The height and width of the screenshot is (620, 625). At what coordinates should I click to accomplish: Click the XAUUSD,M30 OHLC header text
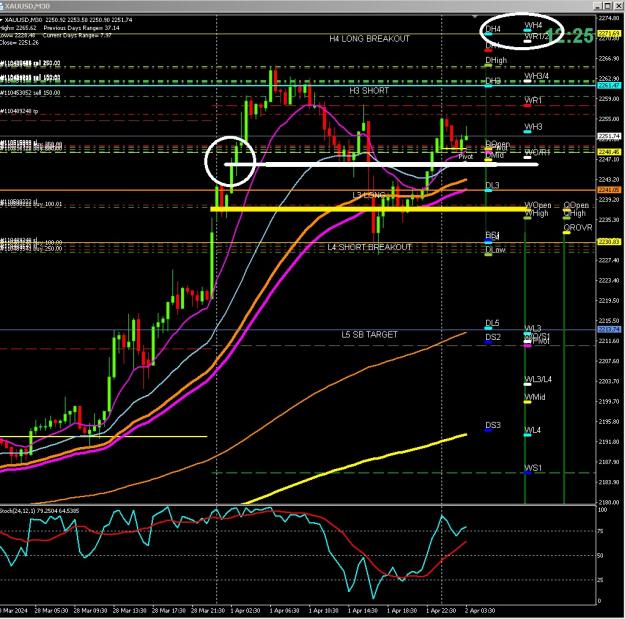(67, 20)
